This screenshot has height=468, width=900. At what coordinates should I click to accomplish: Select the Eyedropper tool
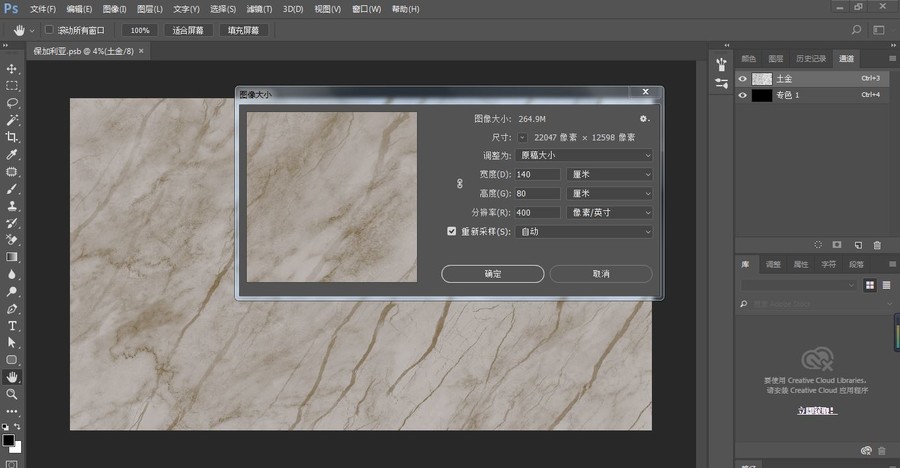11,154
